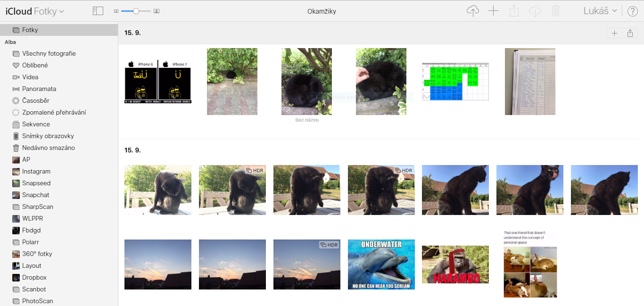This screenshot has height=306, width=644.
Task: Select Fotky in the sidebar
Action: point(59,30)
